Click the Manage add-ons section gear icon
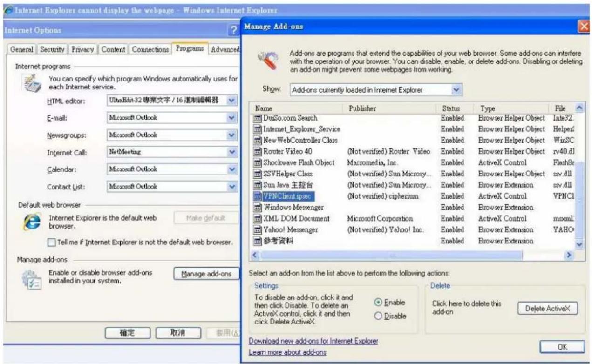 pyautogui.click(x=31, y=280)
